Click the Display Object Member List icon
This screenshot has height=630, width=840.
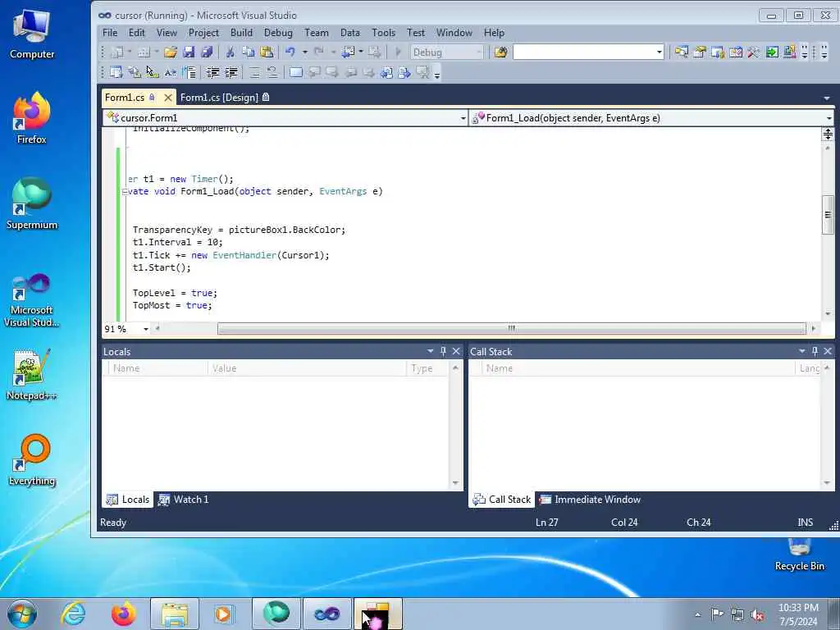[116, 72]
